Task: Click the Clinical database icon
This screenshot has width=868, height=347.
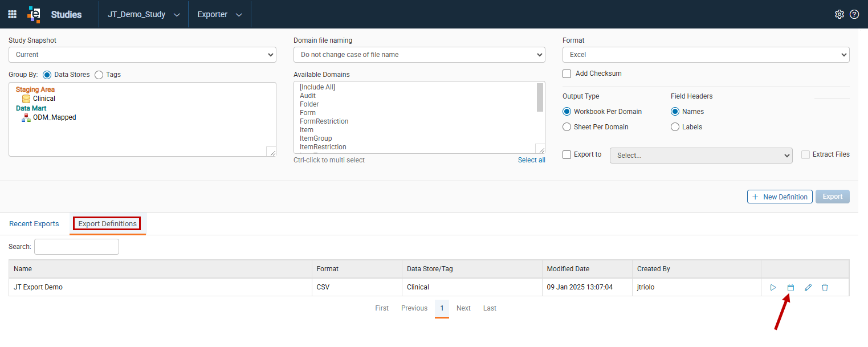Action: pyautogui.click(x=26, y=99)
